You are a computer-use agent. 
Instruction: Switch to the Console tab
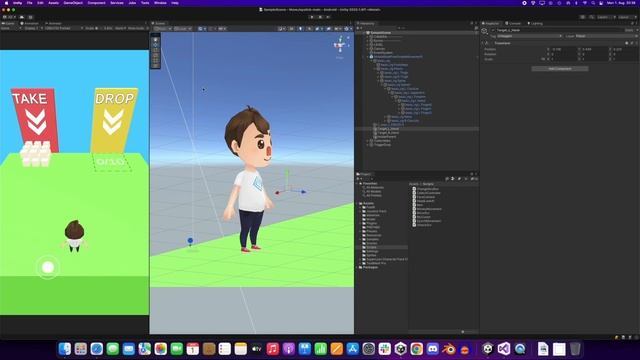point(513,23)
